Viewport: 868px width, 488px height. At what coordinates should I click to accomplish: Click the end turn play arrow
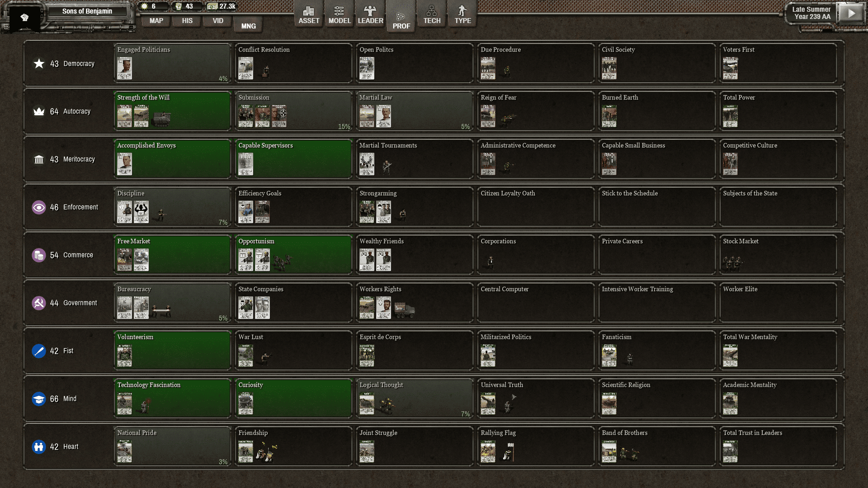(x=851, y=13)
